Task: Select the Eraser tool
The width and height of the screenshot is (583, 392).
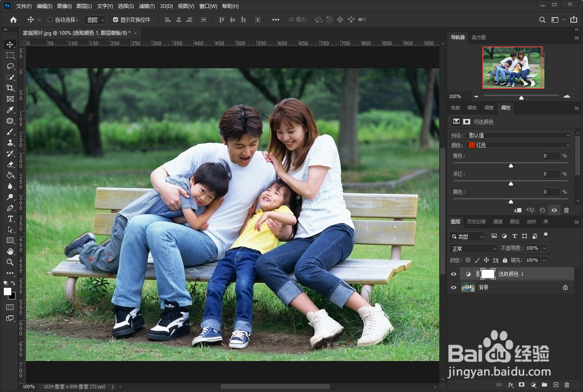Action: (x=10, y=164)
